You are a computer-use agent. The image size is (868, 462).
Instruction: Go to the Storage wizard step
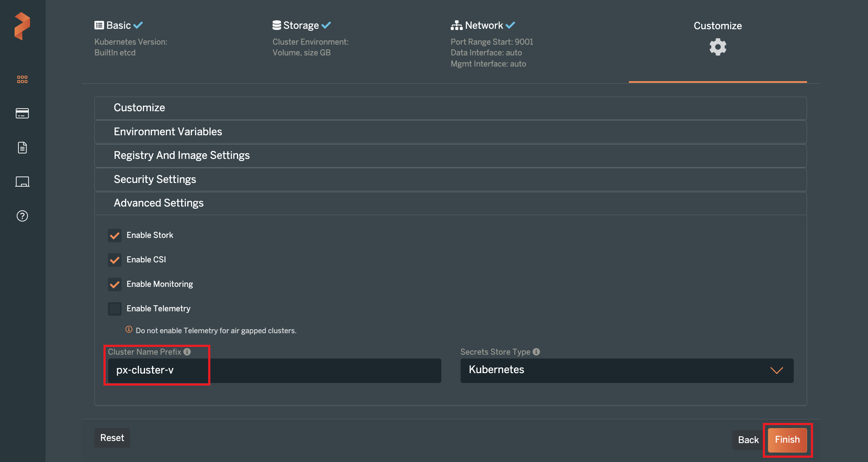tap(301, 25)
